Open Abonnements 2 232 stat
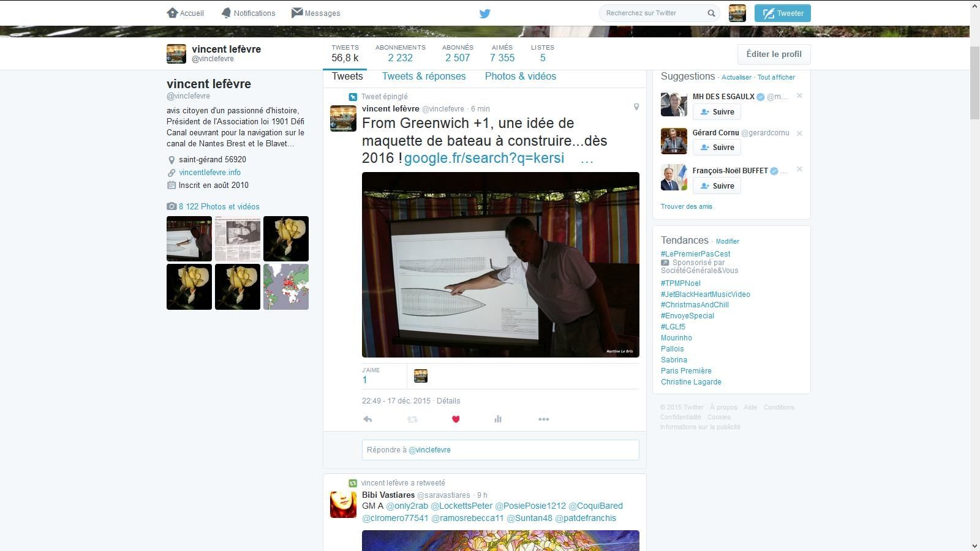 (401, 54)
